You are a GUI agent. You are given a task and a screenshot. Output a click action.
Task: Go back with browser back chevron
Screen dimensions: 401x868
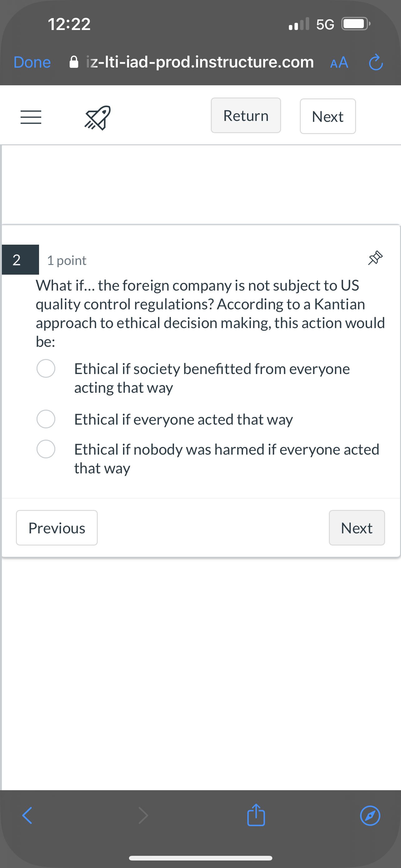pos(27,816)
